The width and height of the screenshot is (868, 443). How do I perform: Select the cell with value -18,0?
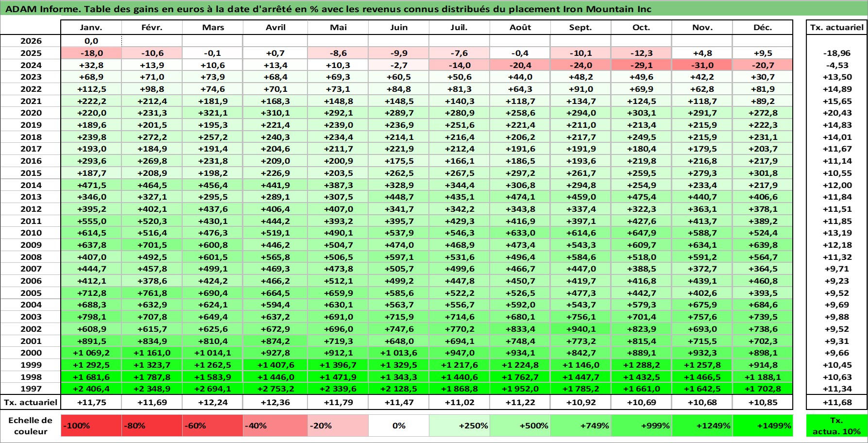[91, 53]
